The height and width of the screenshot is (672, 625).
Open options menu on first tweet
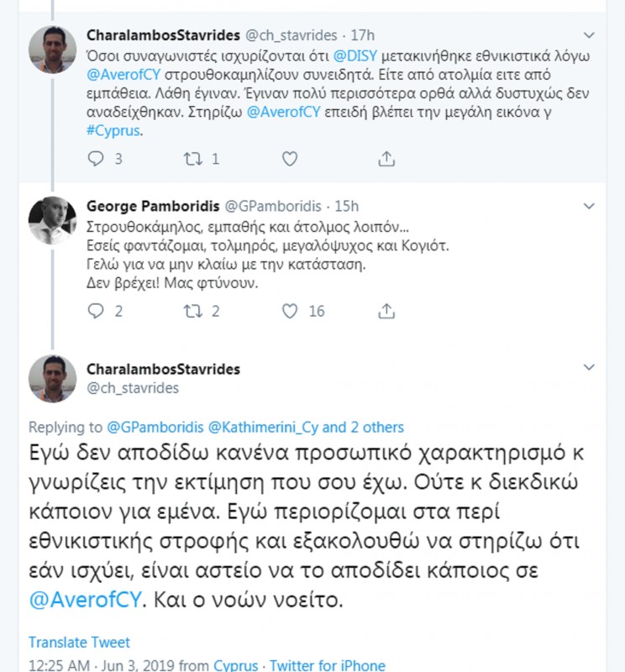[x=589, y=35]
